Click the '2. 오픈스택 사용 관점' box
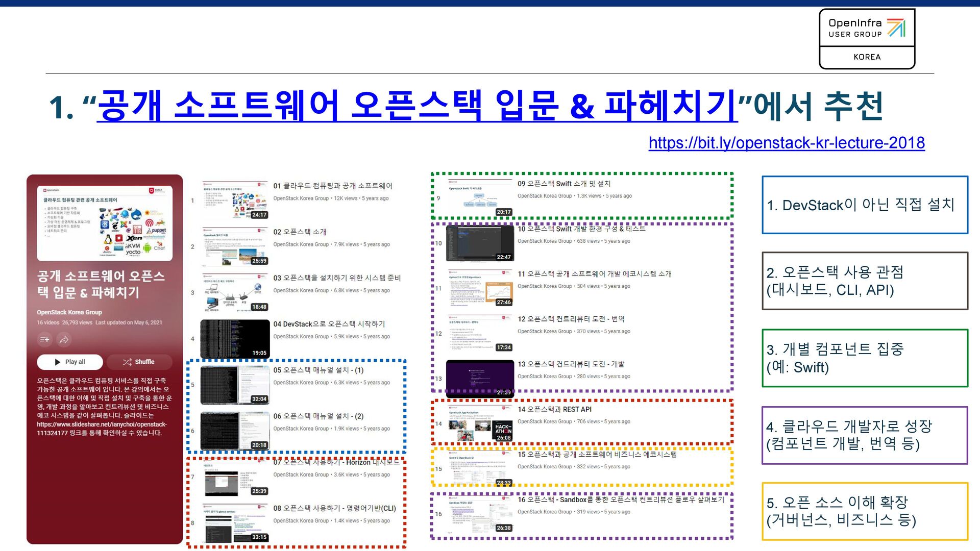Screen dimensions: 980x551 [x=865, y=281]
